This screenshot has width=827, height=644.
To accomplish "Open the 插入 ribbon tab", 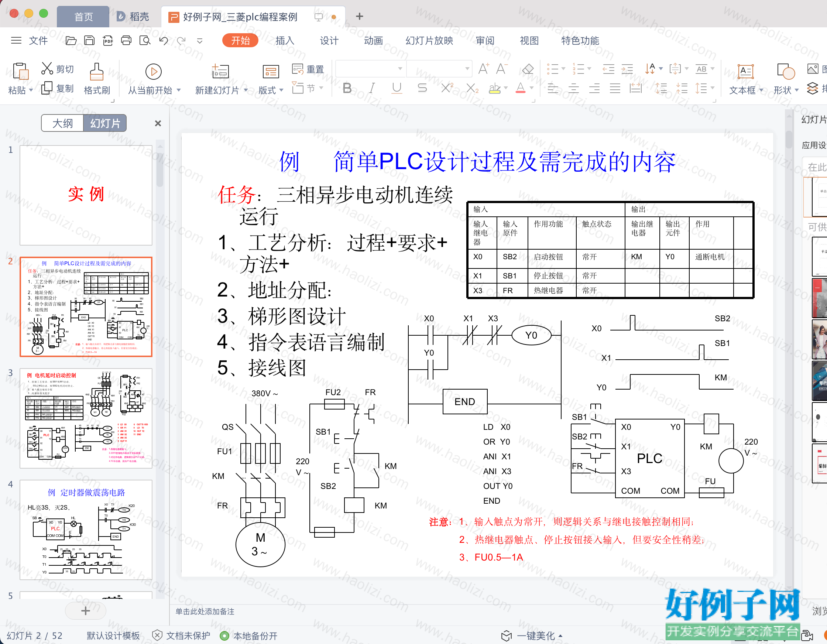I will 285,41.
